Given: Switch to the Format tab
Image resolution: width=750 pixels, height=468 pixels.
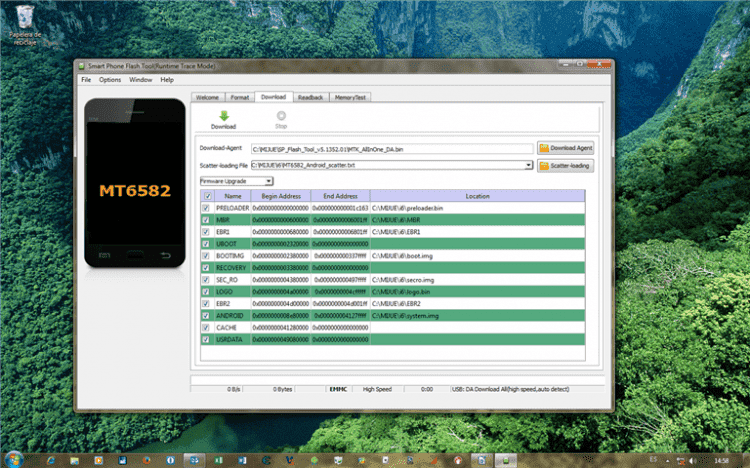Looking at the screenshot, I should [x=240, y=97].
